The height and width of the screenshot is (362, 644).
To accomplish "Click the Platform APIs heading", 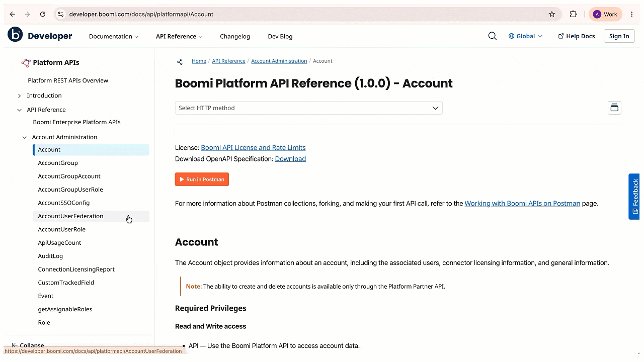I will (56, 62).
